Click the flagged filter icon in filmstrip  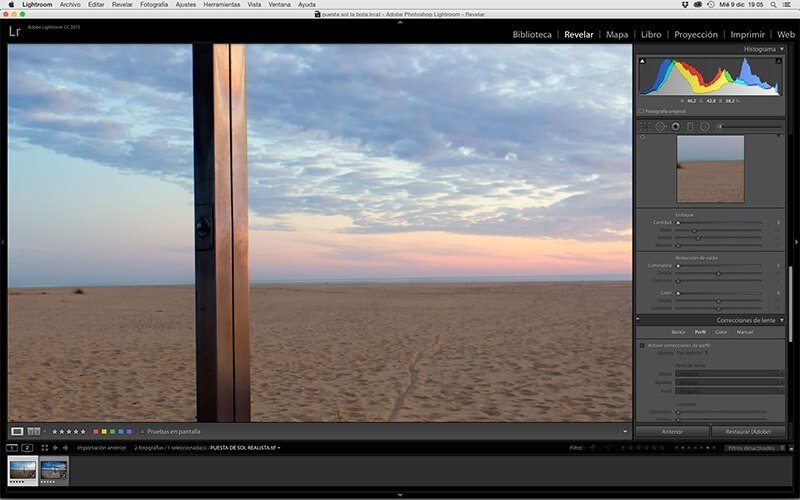click(x=592, y=448)
